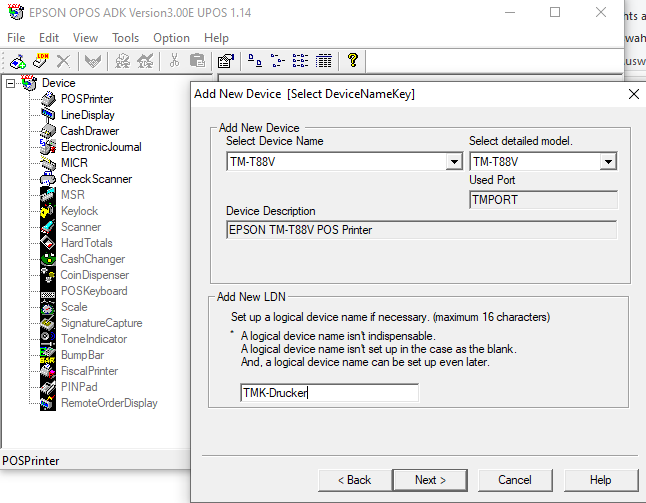This screenshot has height=503, width=646.
Task: Select POSPrinter label in the tree
Action: click(x=87, y=99)
